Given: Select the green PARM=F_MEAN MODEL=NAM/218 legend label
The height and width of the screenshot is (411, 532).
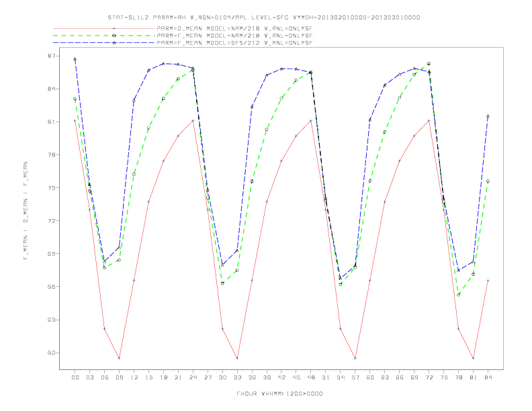Looking at the screenshot, I should (x=234, y=36).
